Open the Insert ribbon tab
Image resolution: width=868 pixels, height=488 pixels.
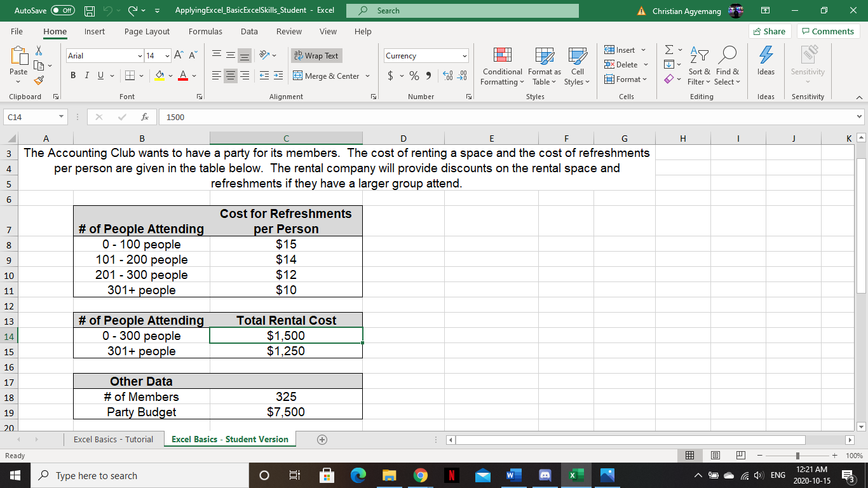point(95,31)
